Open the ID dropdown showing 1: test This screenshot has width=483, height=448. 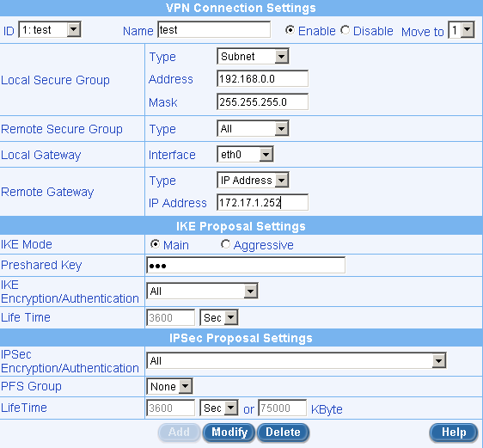tap(50, 29)
